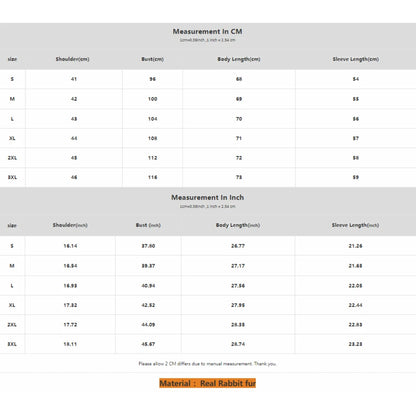Click shoulder value 17.72 in the inch table
The height and width of the screenshot is (416, 416).
pyautogui.click(x=70, y=324)
